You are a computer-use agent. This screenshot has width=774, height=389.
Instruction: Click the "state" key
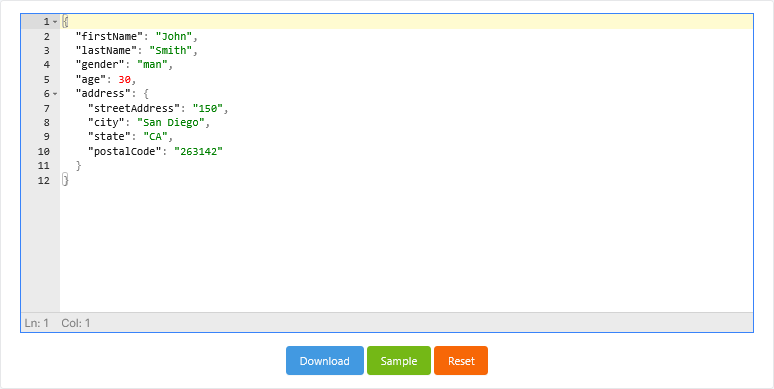pos(109,137)
